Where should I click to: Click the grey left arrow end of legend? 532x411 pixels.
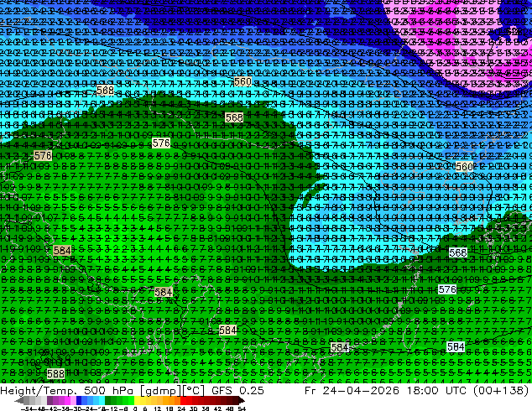click(19, 401)
